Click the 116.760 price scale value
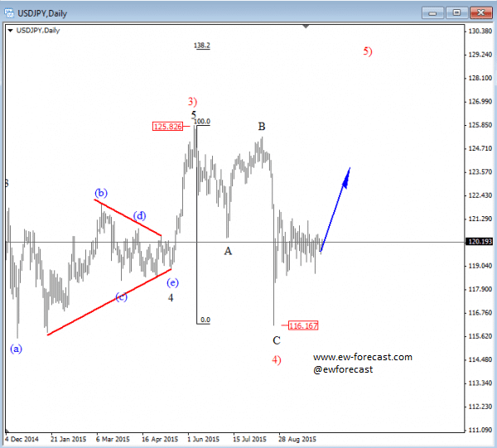 [x=480, y=313]
